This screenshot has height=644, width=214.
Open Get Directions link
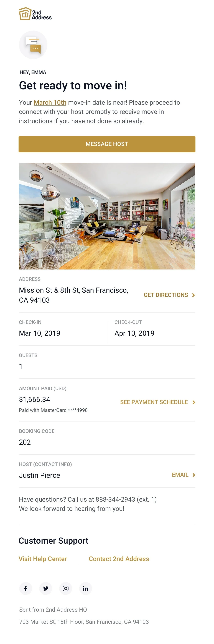tap(166, 295)
